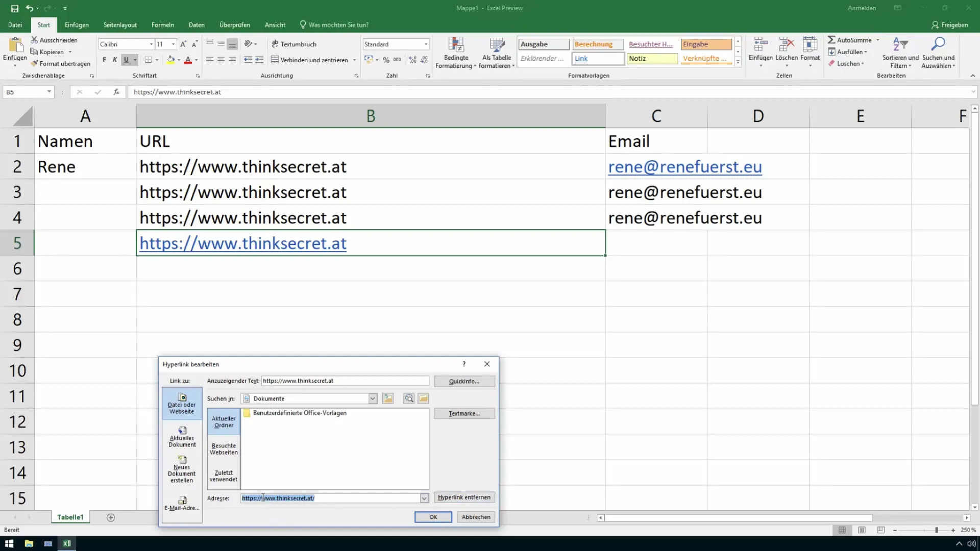
Task: Remove a decimal place
Action: click(x=424, y=60)
